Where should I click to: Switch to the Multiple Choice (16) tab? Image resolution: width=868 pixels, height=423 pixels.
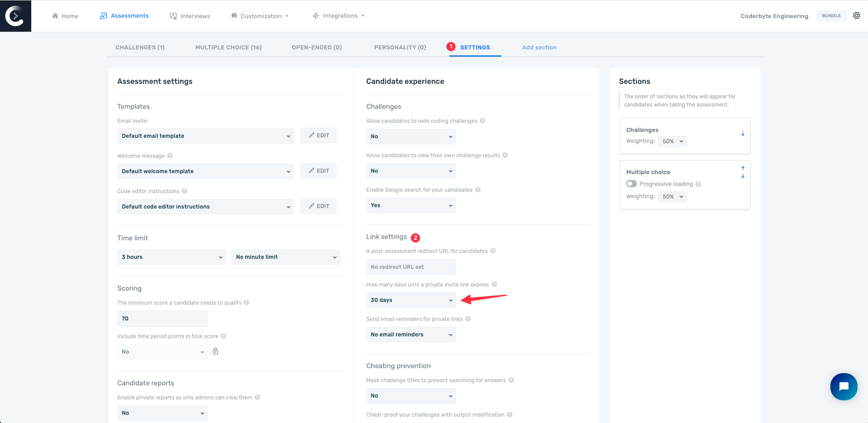[228, 48]
